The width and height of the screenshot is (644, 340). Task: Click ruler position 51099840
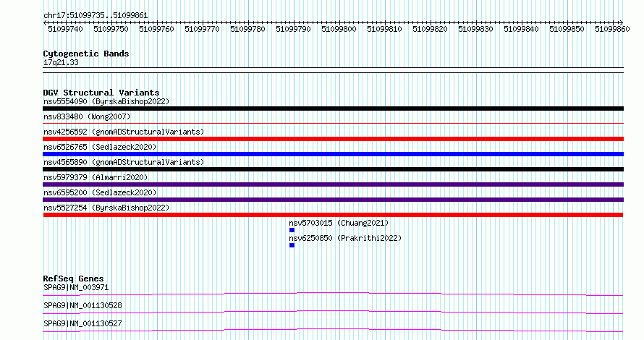pyautogui.click(x=521, y=29)
